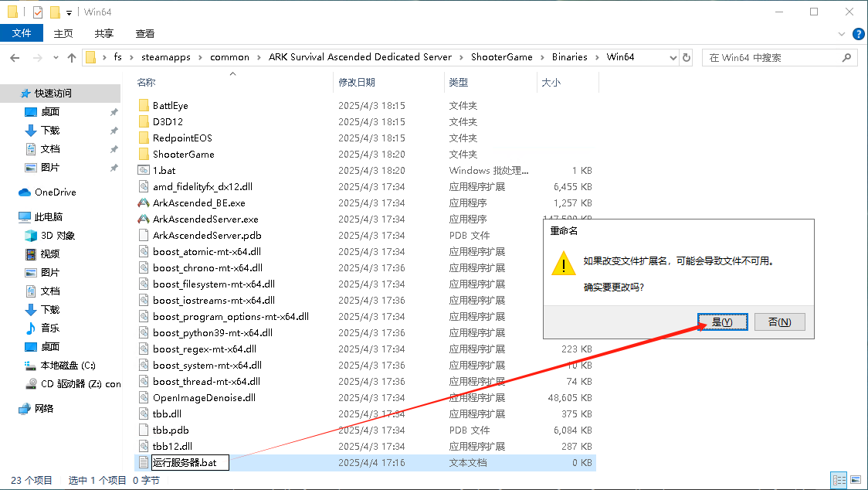This screenshot has width=868, height=490.
Task: Open the 文件 menu tab
Action: (x=22, y=33)
